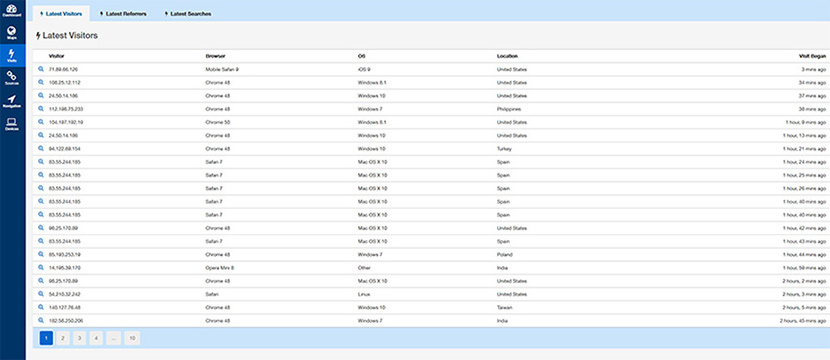The width and height of the screenshot is (830, 360).
Task: Open the Maps section in the sidebar
Action: [x=12, y=33]
